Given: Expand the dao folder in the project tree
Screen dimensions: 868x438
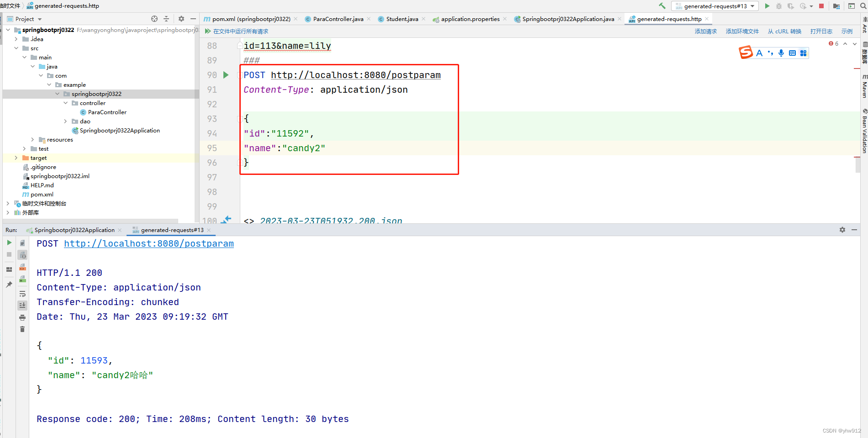Looking at the screenshot, I should [65, 121].
